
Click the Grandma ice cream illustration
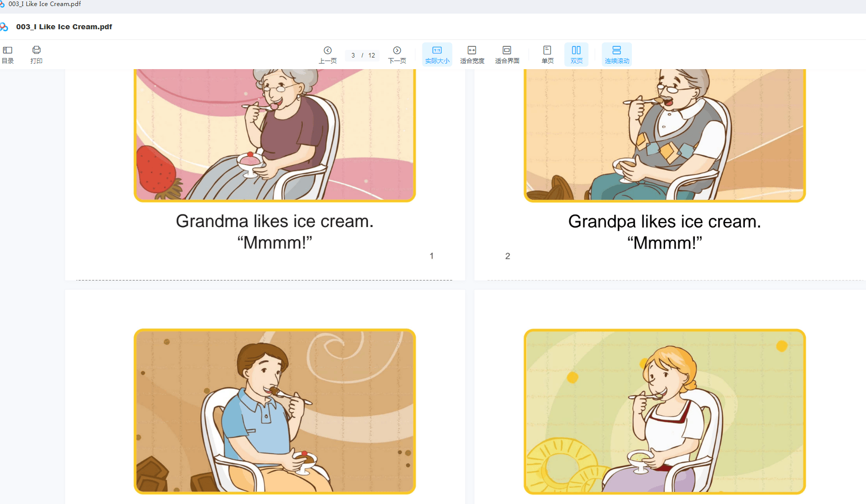coord(275,135)
